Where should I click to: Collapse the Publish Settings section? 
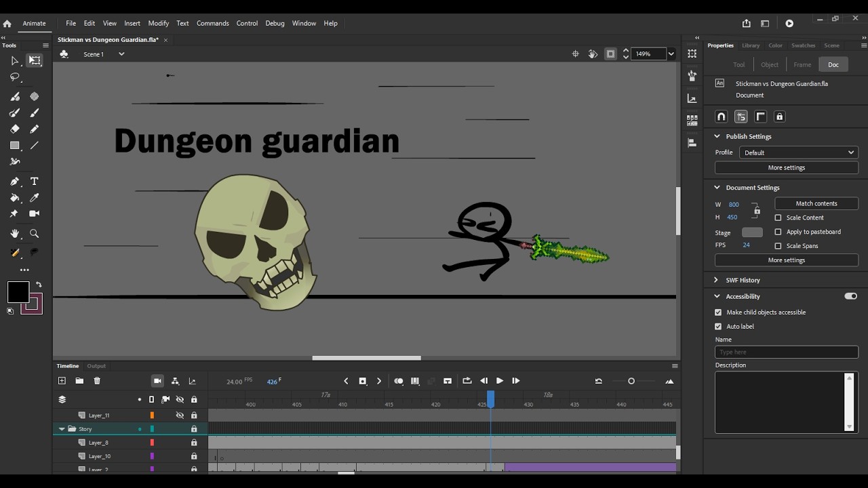(x=717, y=136)
